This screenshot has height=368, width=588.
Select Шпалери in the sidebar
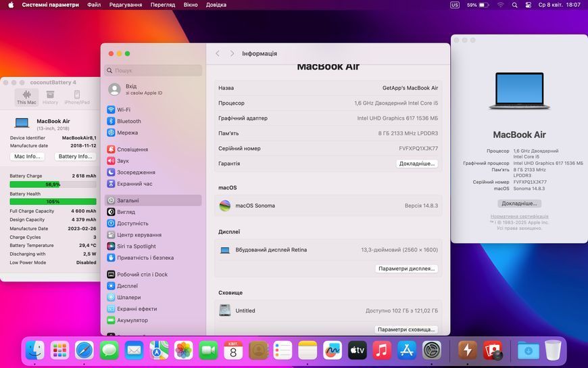(x=153, y=298)
